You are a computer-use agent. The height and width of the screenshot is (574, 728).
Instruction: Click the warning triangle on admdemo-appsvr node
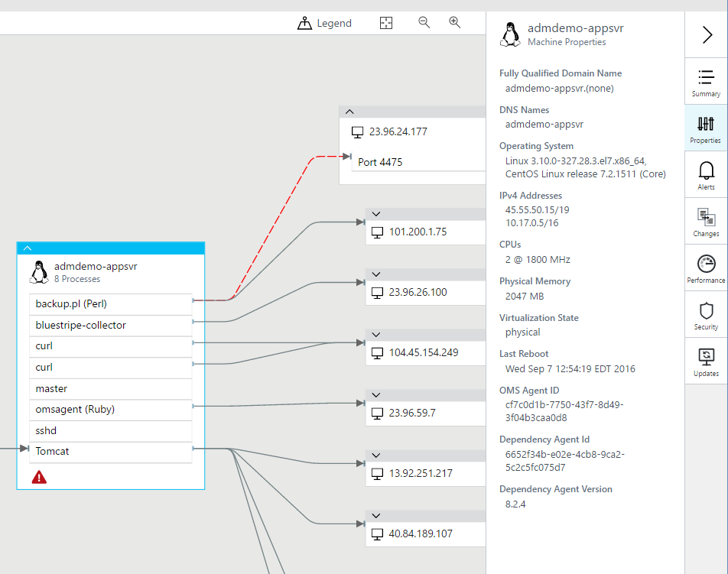38,476
